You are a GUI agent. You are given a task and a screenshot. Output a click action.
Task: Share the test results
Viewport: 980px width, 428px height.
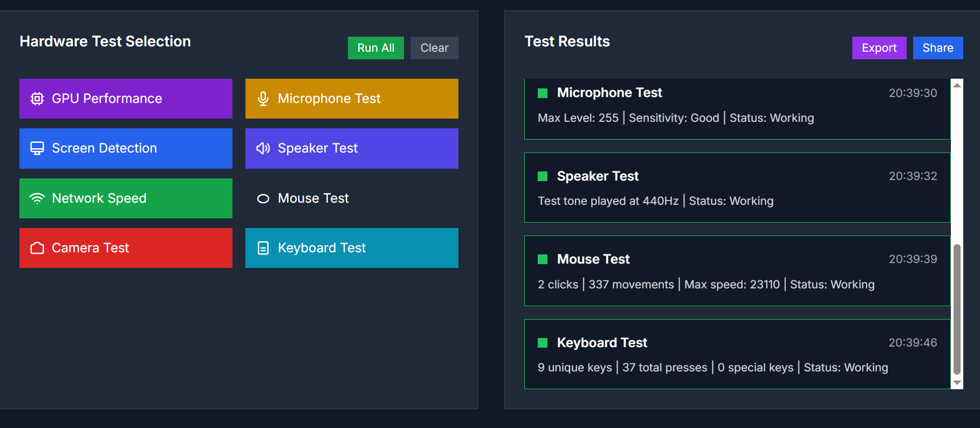click(937, 48)
